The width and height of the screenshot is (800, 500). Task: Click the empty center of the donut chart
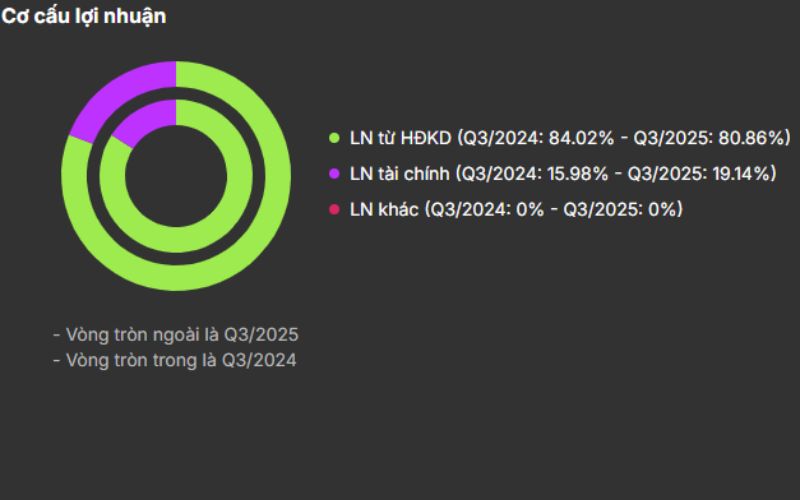[176, 176]
